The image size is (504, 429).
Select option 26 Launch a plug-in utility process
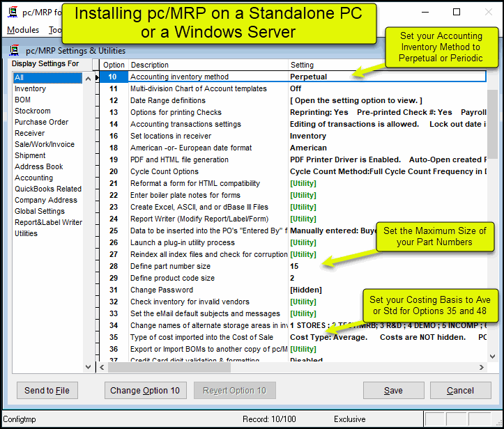tap(293, 243)
